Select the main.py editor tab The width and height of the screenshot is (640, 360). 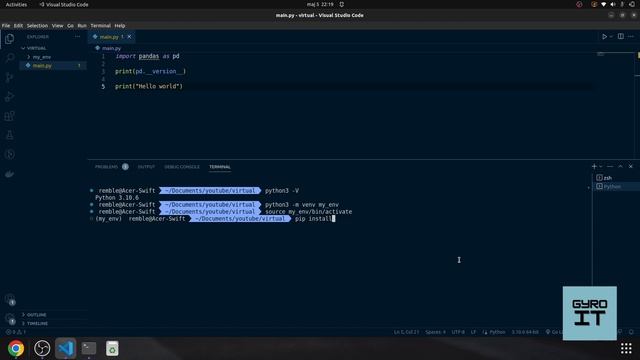[108, 37]
